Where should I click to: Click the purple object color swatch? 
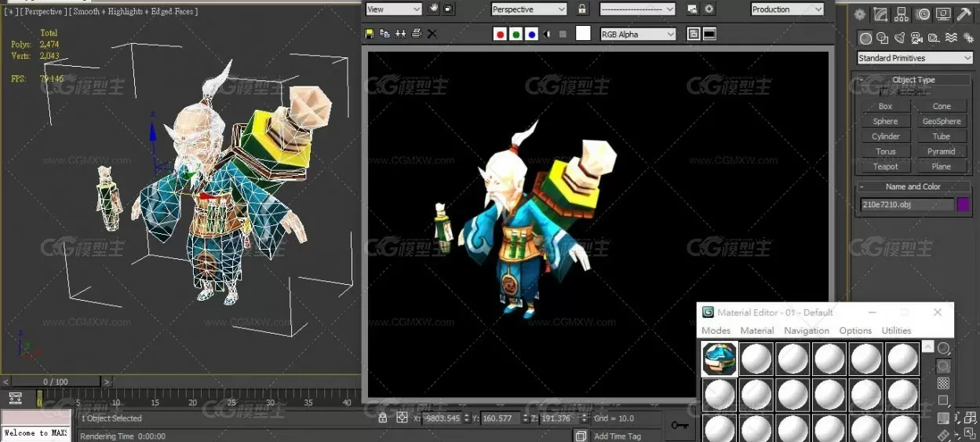click(x=963, y=204)
